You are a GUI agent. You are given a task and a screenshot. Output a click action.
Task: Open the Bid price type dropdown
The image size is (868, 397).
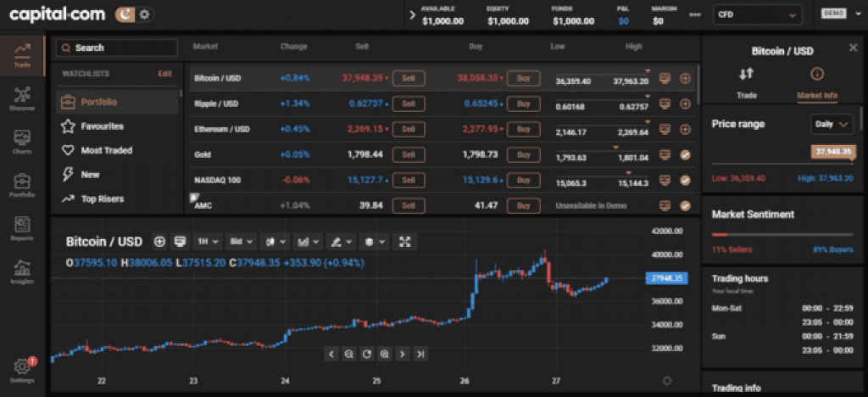click(241, 242)
